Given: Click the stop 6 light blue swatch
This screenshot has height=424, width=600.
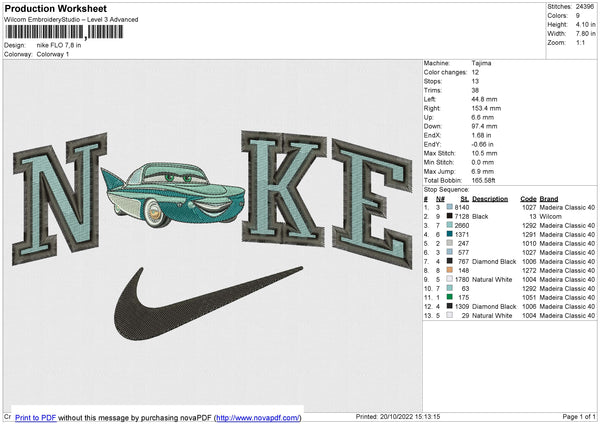Looking at the screenshot, I should click(449, 252).
